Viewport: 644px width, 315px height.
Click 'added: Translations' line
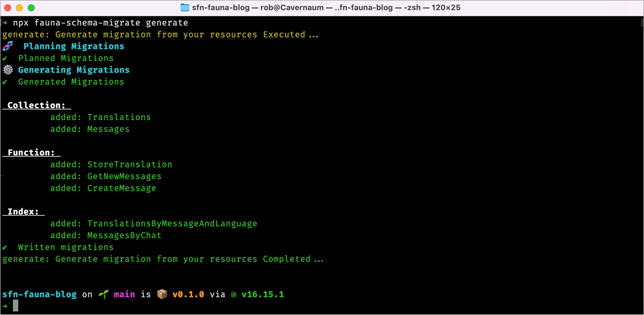click(101, 117)
